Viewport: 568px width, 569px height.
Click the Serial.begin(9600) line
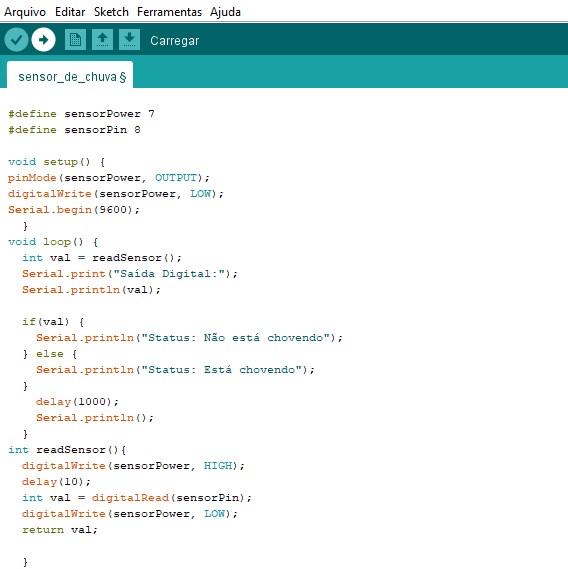coord(74,209)
